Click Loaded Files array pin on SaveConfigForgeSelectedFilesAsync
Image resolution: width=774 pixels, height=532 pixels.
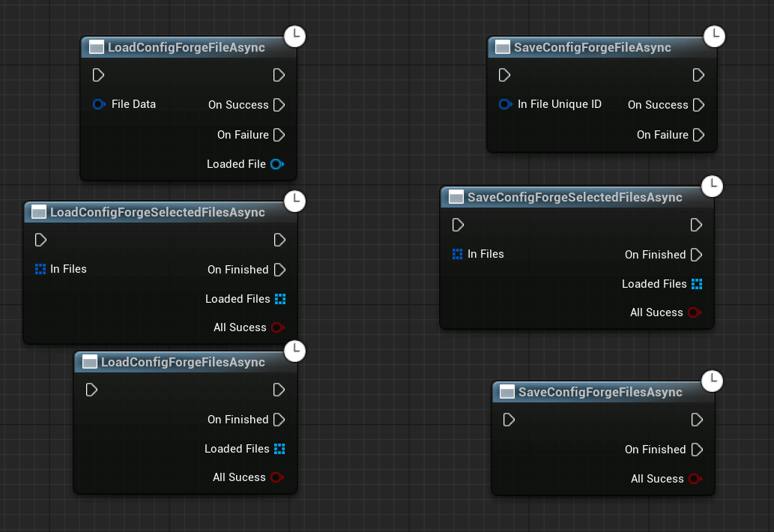pyautogui.click(x=697, y=284)
